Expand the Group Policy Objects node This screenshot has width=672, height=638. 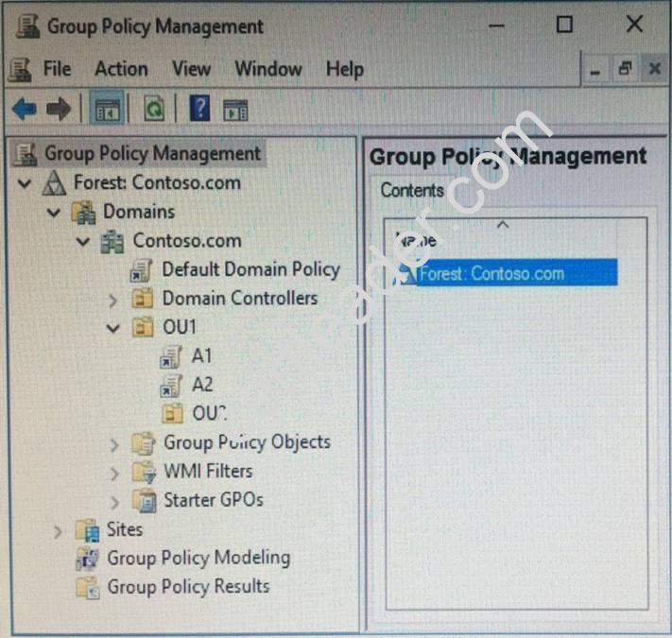pyautogui.click(x=114, y=445)
